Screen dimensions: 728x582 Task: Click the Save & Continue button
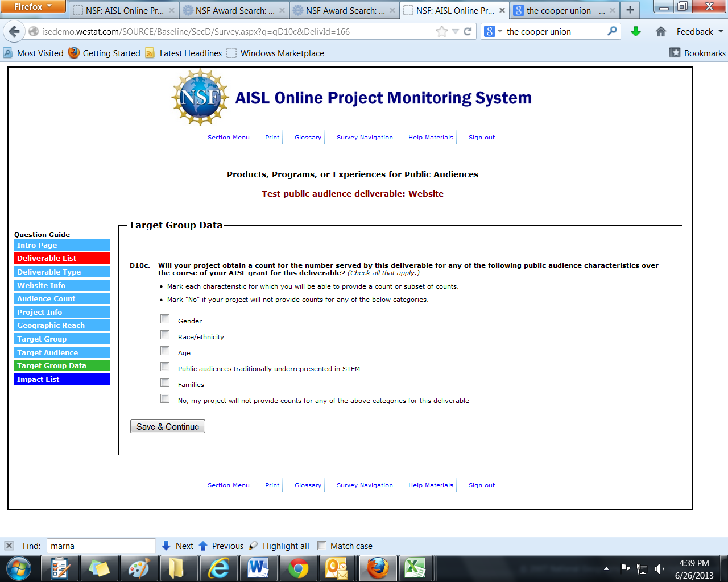click(168, 426)
